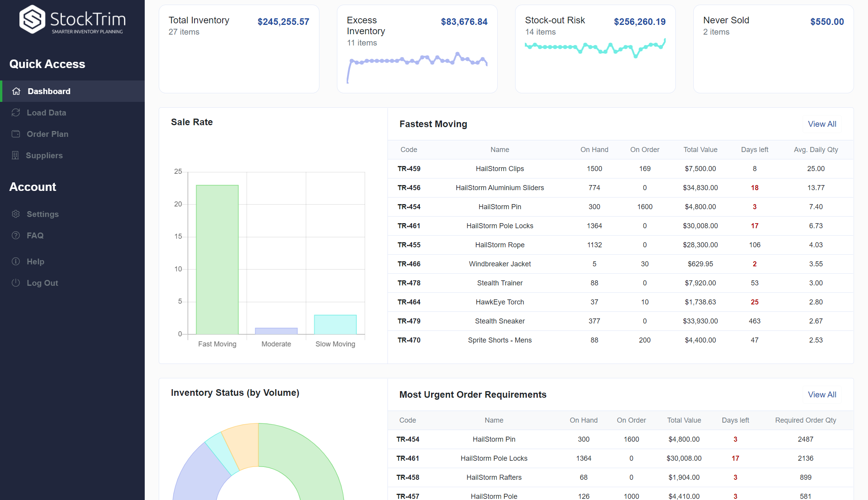Click the FAQ icon
Image resolution: width=868 pixels, height=500 pixels.
click(x=16, y=235)
